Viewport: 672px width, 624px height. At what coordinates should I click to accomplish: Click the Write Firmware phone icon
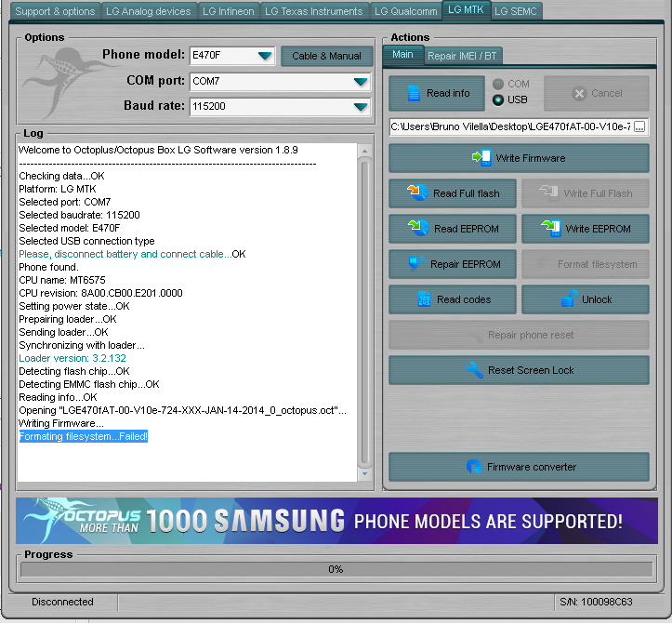click(x=481, y=158)
